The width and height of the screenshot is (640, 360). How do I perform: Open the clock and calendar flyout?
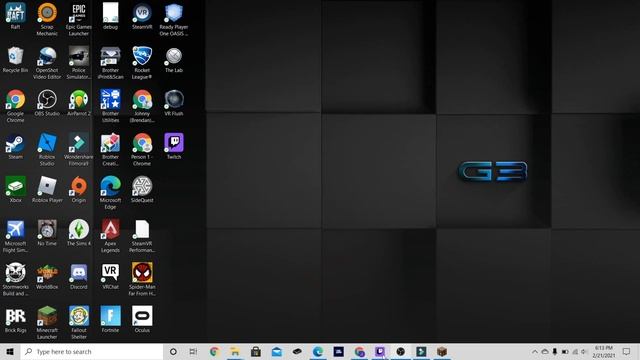604,351
